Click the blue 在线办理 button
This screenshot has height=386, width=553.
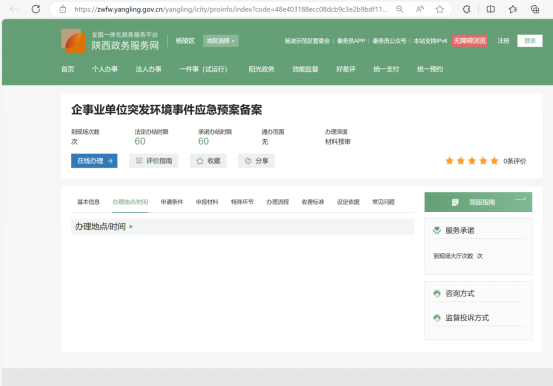click(94, 161)
